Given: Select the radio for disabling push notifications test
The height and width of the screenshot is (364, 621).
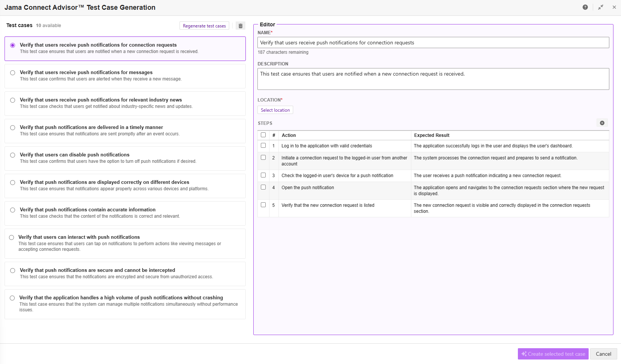Looking at the screenshot, I should (x=12, y=155).
